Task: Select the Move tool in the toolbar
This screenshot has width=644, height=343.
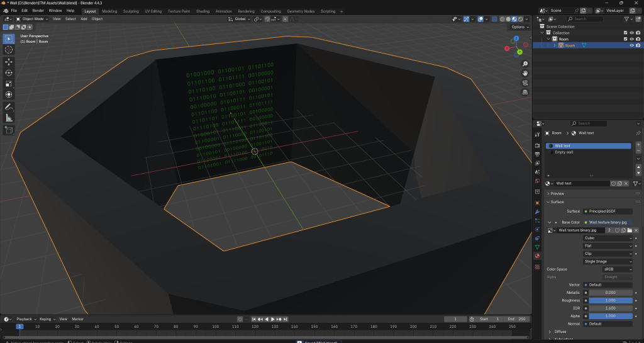Action: (9, 62)
